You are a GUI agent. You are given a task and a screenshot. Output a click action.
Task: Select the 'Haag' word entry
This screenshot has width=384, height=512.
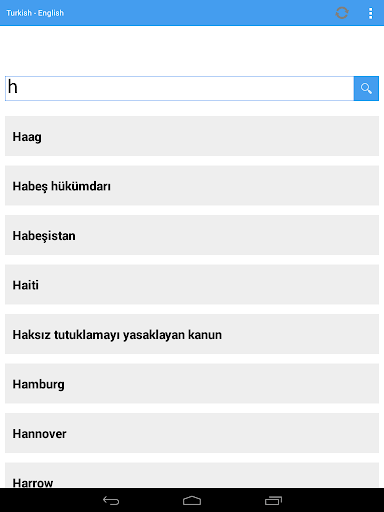192,136
